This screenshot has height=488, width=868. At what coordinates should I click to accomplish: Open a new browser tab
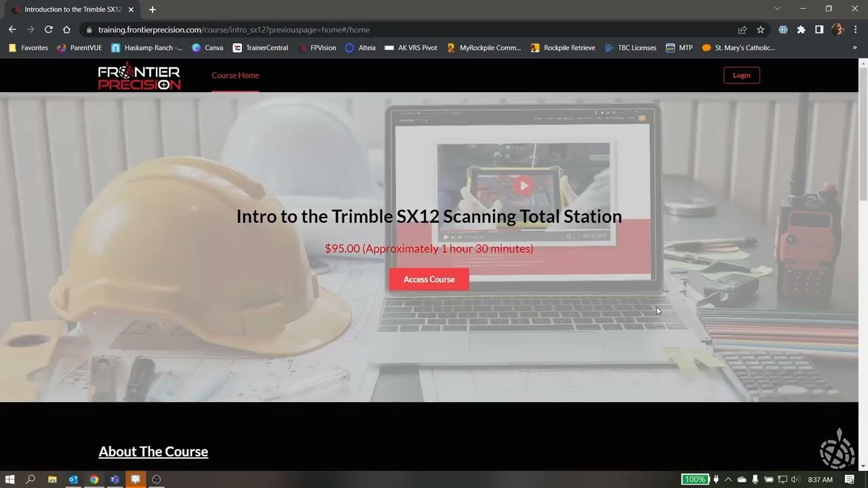(x=153, y=9)
